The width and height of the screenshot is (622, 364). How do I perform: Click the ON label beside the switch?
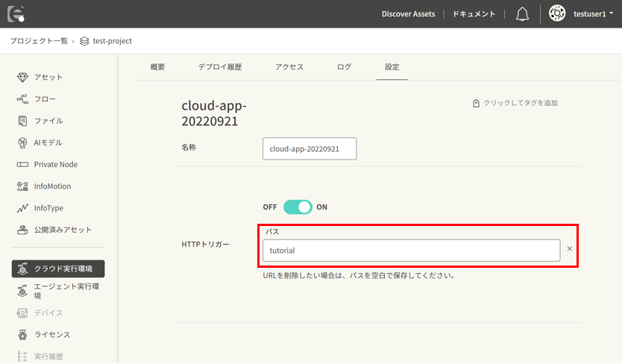click(x=321, y=207)
